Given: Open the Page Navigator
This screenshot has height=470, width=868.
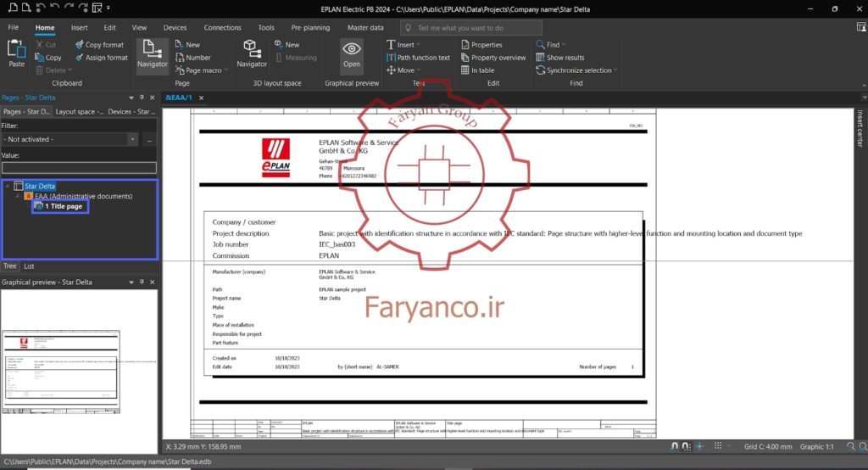Looking at the screenshot, I should coord(153,54).
